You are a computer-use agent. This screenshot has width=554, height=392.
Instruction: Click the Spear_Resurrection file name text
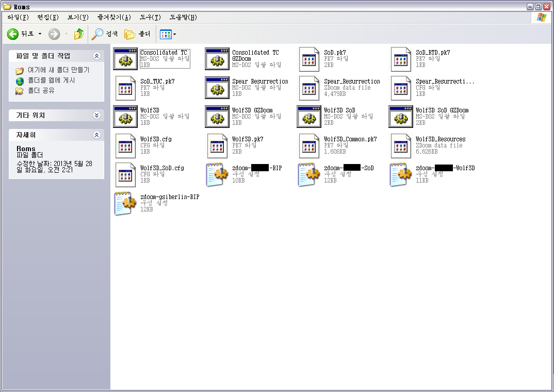352,81
